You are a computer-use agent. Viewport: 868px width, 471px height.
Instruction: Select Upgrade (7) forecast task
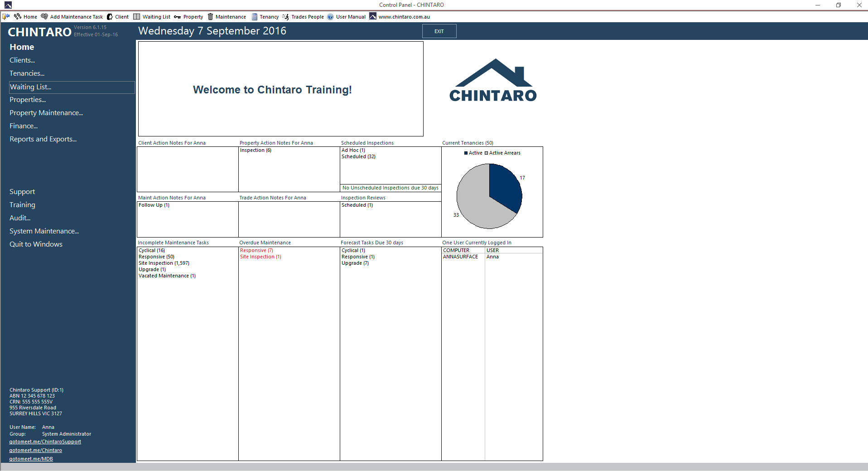pyautogui.click(x=355, y=263)
